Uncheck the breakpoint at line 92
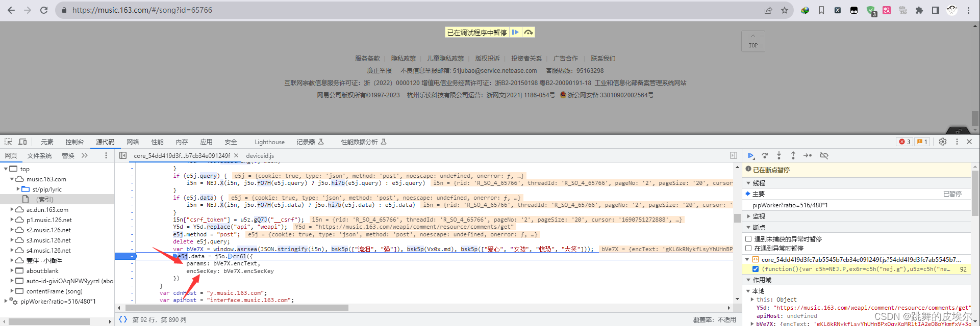 (x=756, y=269)
